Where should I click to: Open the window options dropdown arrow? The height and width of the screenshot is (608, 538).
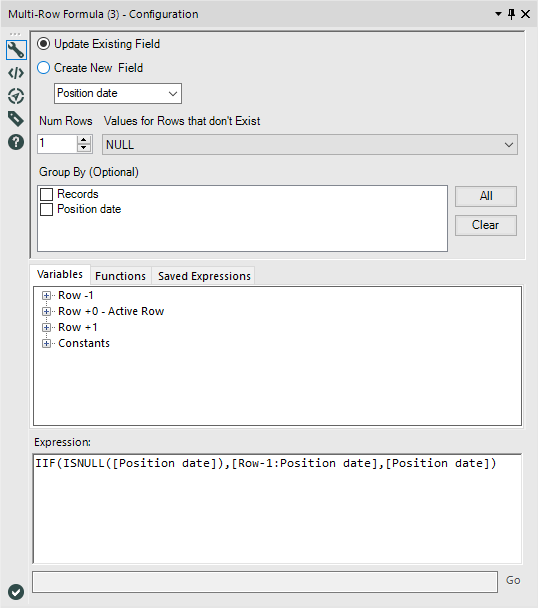tap(498, 14)
